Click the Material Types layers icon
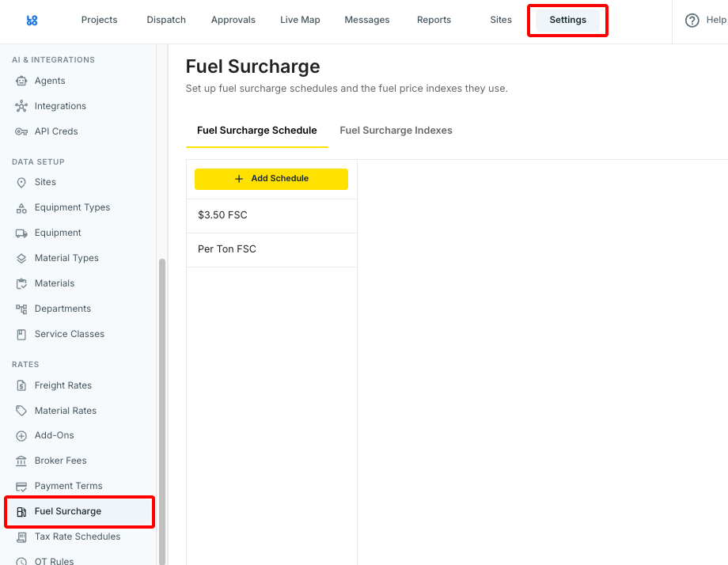 [21, 258]
